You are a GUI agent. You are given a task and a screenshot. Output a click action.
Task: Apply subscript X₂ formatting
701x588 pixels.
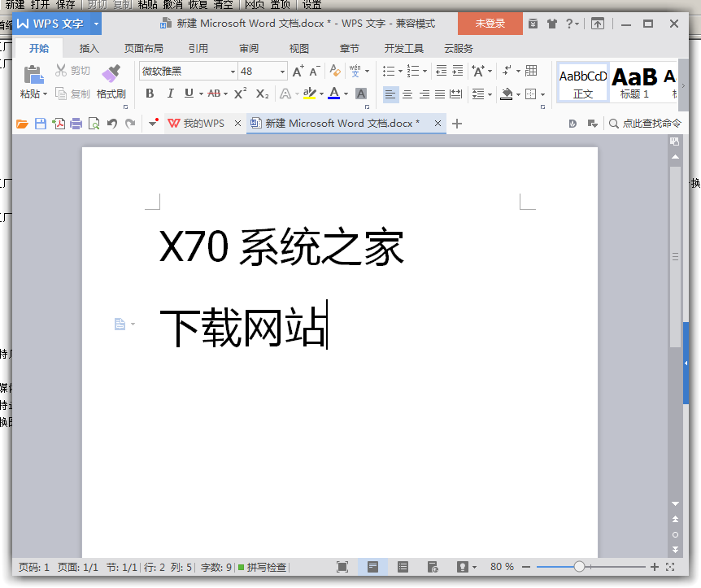coord(263,94)
